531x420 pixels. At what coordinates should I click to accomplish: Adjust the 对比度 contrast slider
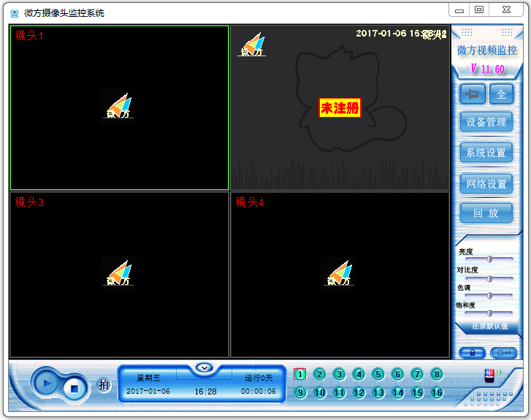tap(489, 279)
